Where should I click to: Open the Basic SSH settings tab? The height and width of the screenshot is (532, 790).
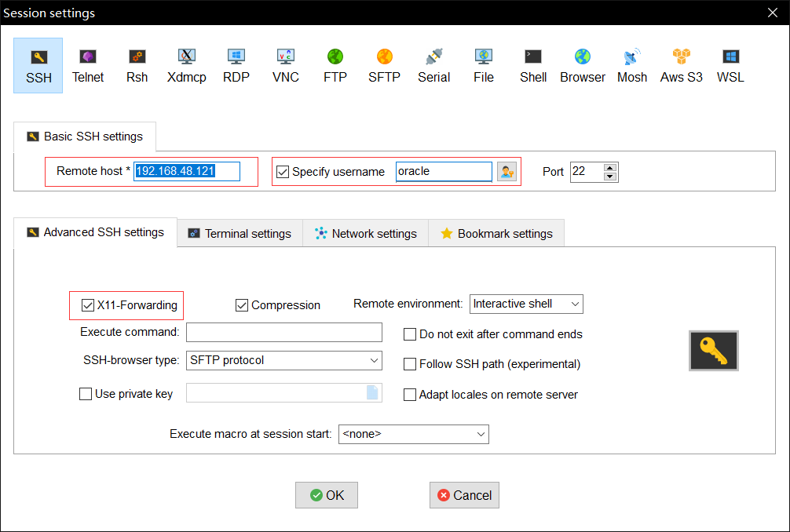point(85,137)
